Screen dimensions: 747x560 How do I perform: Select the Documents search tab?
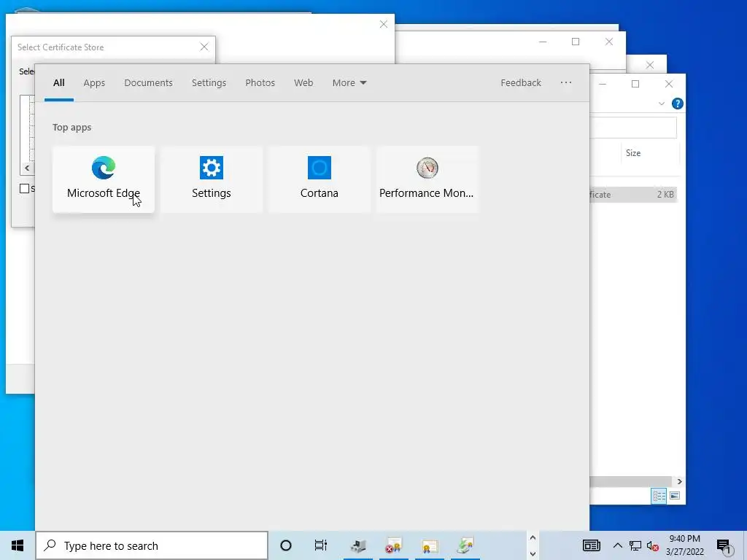[148, 83]
